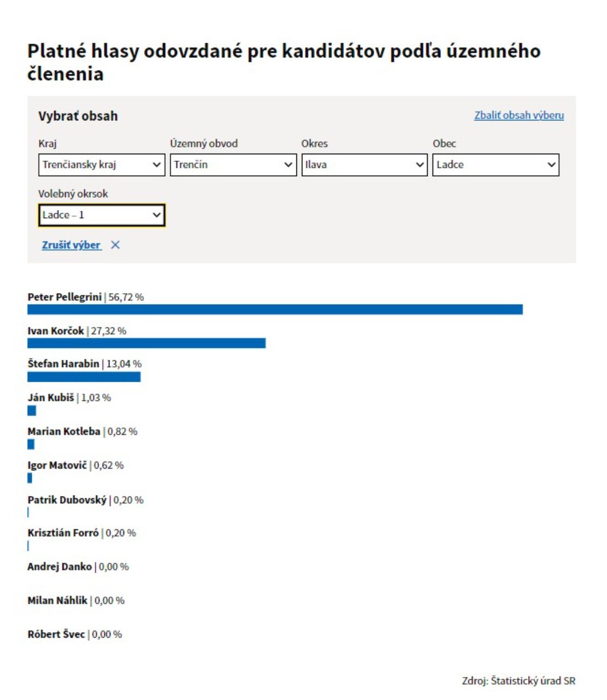The height and width of the screenshot is (700, 607).
Task: Open the Kraj dropdown showing Trenčiansky kraj
Action: (x=102, y=165)
